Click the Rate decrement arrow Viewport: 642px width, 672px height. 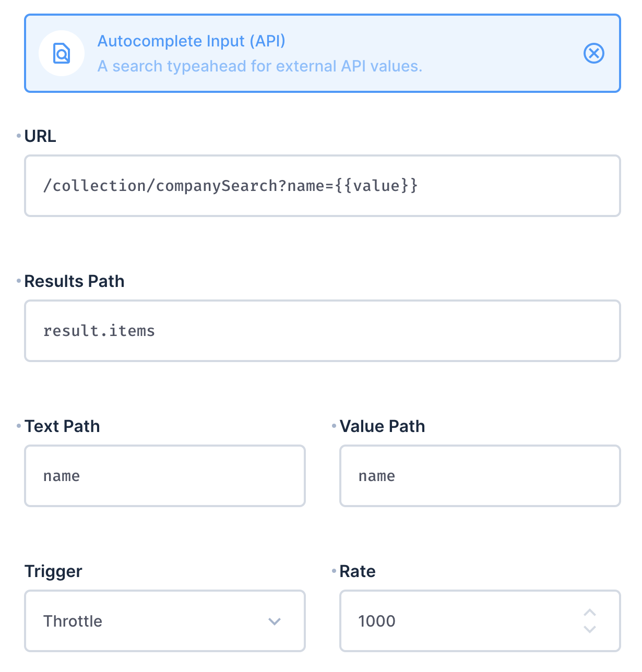click(590, 630)
